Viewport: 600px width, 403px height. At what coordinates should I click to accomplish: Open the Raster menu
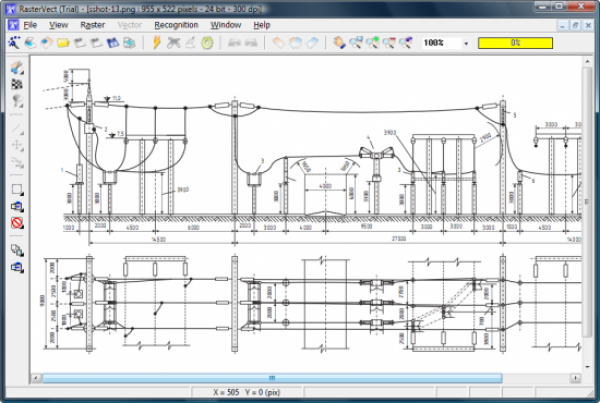pyautogui.click(x=92, y=24)
